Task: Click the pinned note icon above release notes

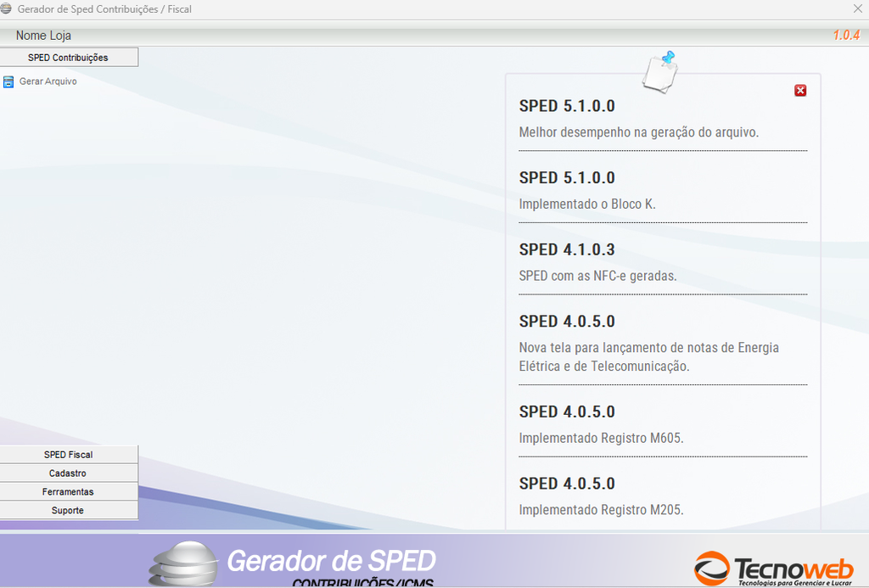Action: pyautogui.click(x=659, y=72)
